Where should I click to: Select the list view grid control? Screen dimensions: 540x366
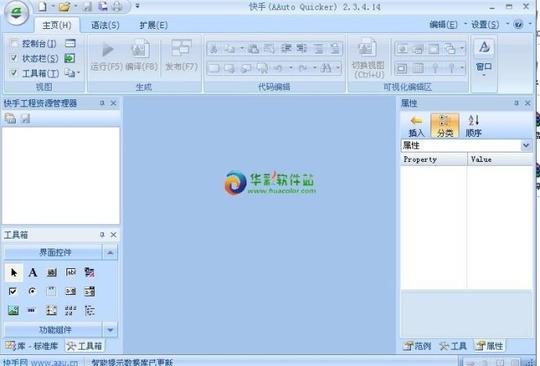pos(71,311)
